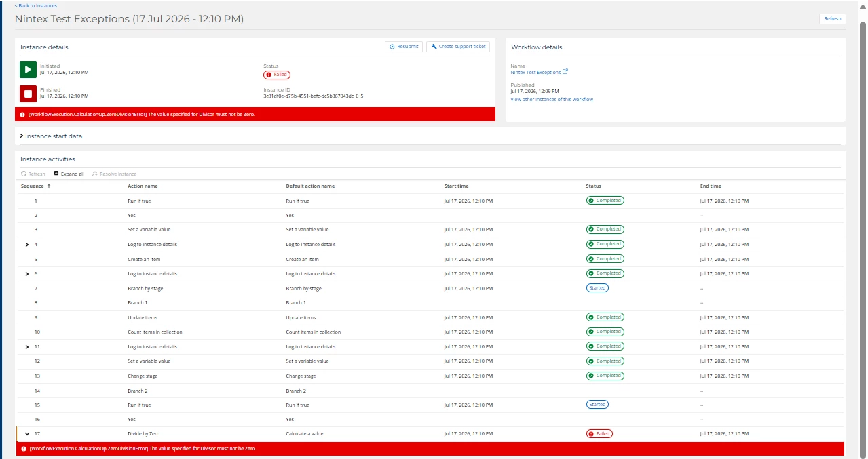
Task: Select the Divide by Zero action name
Action: coord(143,434)
